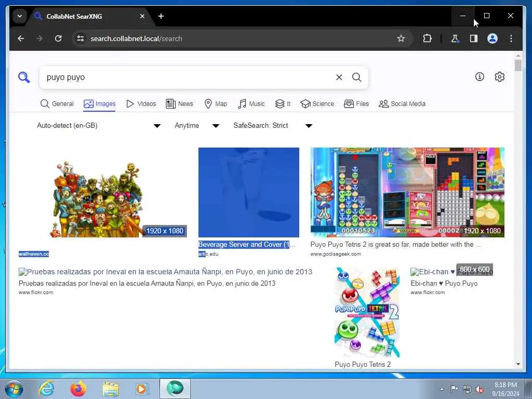Viewport: 532px width, 399px height.
Task: Click 'Puyo Puyo Tetris 2' caption under box art
Action: [363, 364]
